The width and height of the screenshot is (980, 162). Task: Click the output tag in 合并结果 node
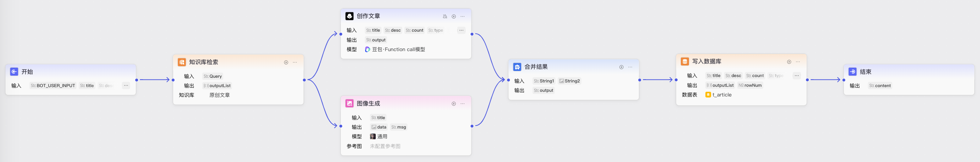tap(544, 90)
